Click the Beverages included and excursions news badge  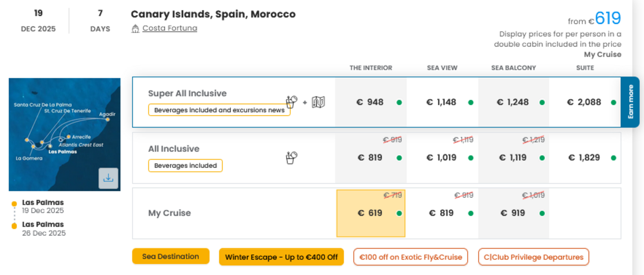219,110
